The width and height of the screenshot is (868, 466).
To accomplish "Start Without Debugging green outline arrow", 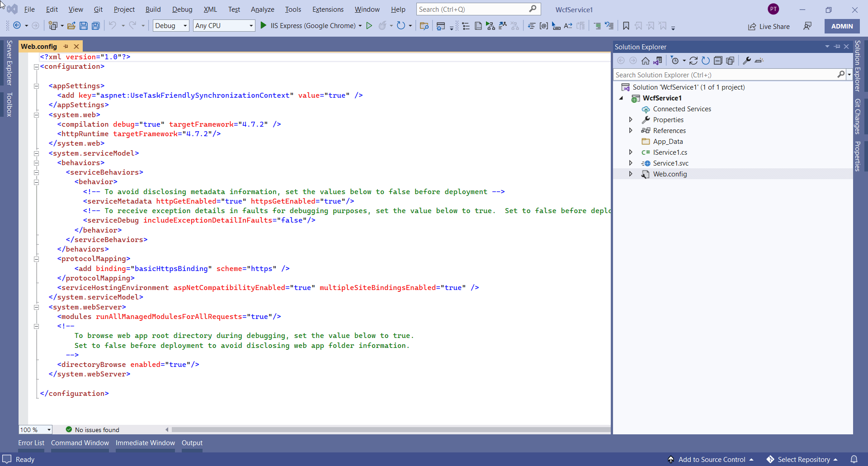I will point(369,26).
